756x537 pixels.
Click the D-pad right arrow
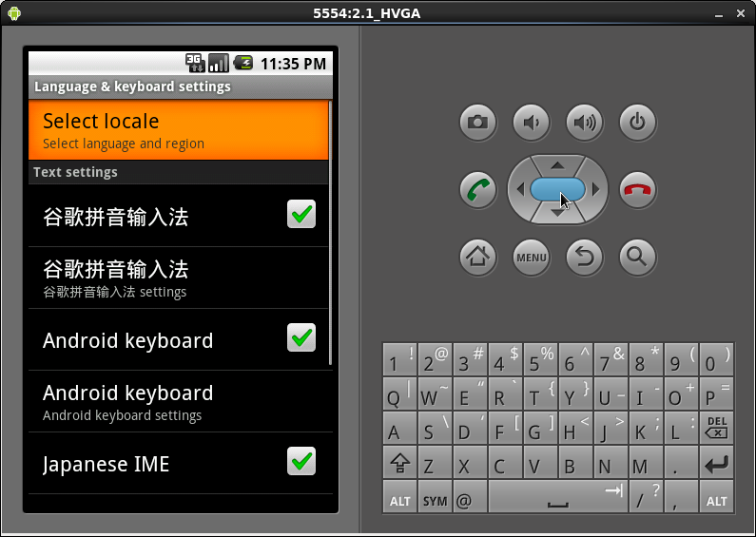click(596, 189)
